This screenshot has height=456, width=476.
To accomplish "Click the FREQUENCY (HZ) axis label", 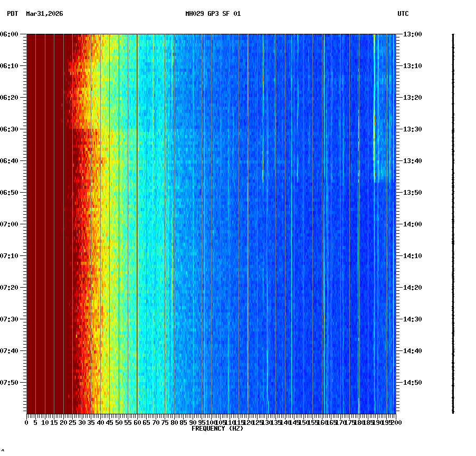I will pos(217,429).
